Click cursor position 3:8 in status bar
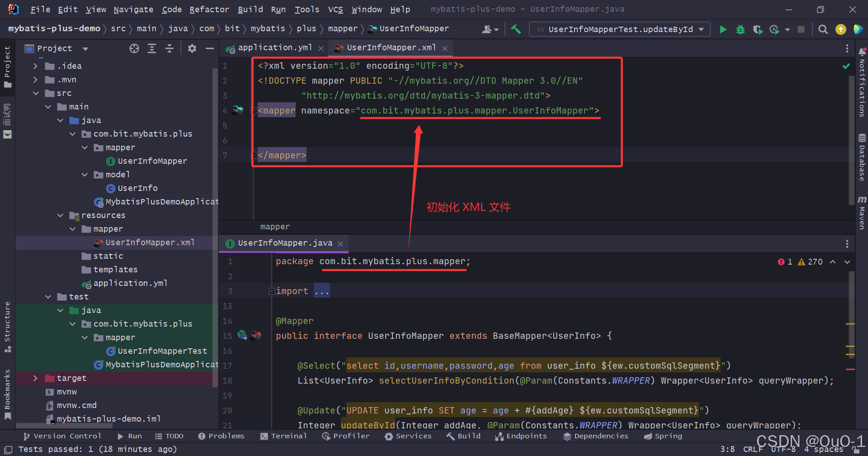This screenshot has height=456, width=868. [727, 449]
